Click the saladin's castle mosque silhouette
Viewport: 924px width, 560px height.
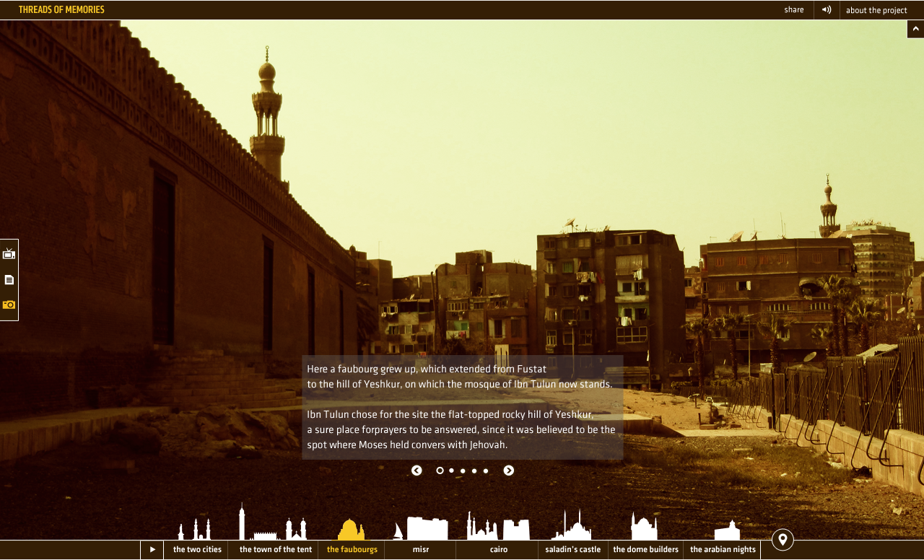point(572,525)
